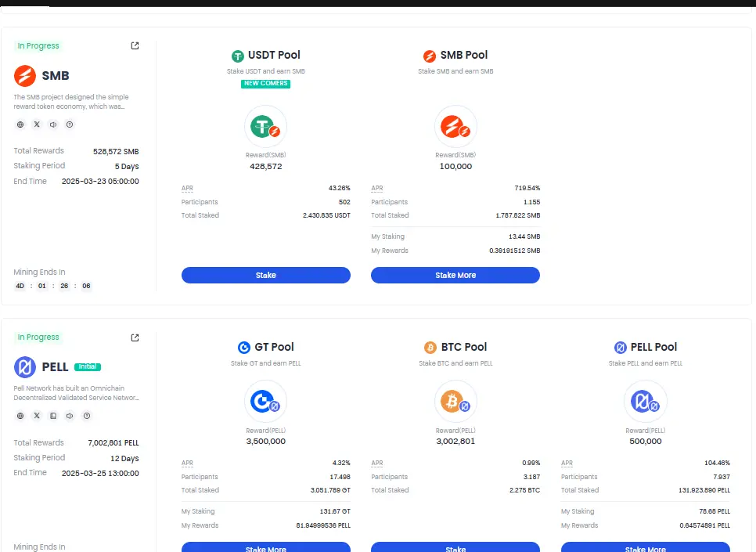The width and height of the screenshot is (756, 552).
Task: Click PELL end time 2025-03-25 13:00:00
Action: pos(100,474)
